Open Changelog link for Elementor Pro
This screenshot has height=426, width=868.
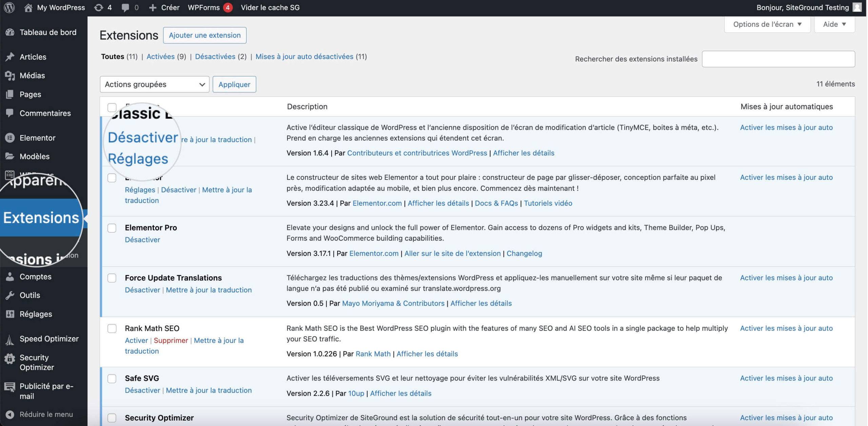(x=524, y=253)
